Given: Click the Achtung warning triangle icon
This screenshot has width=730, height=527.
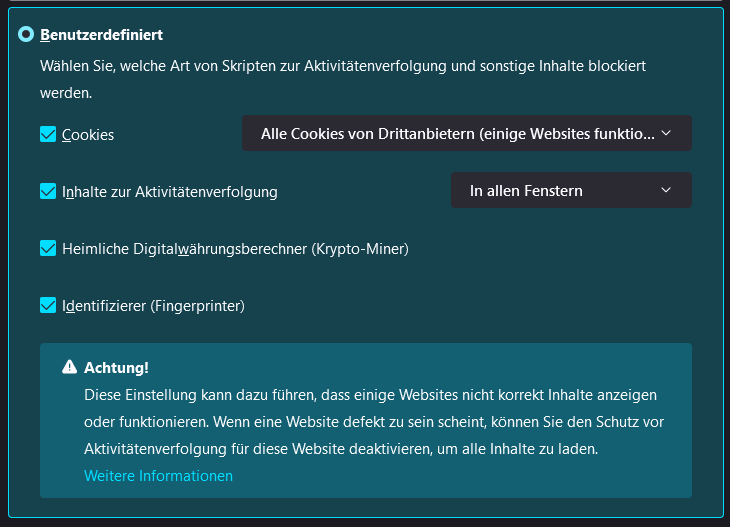Looking at the screenshot, I should tap(69, 367).
